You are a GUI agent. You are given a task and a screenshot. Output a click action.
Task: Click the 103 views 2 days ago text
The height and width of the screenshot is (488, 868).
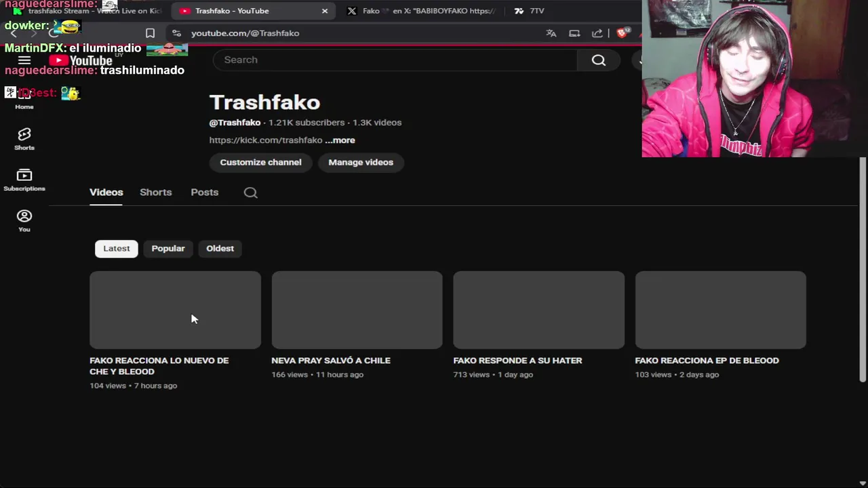click(677, 375)
